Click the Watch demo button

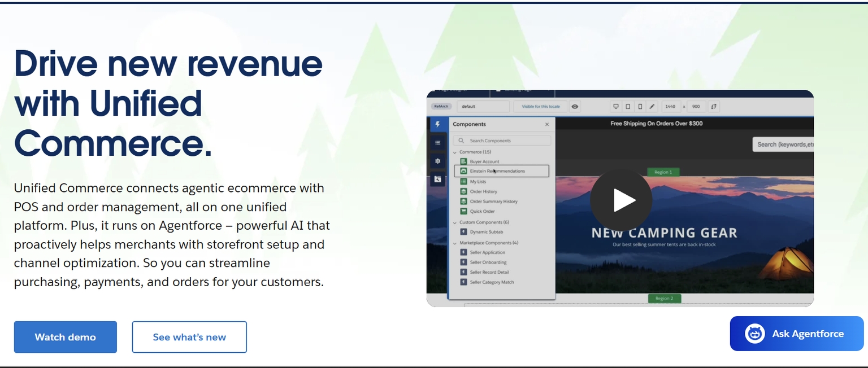tap(66, 337)
